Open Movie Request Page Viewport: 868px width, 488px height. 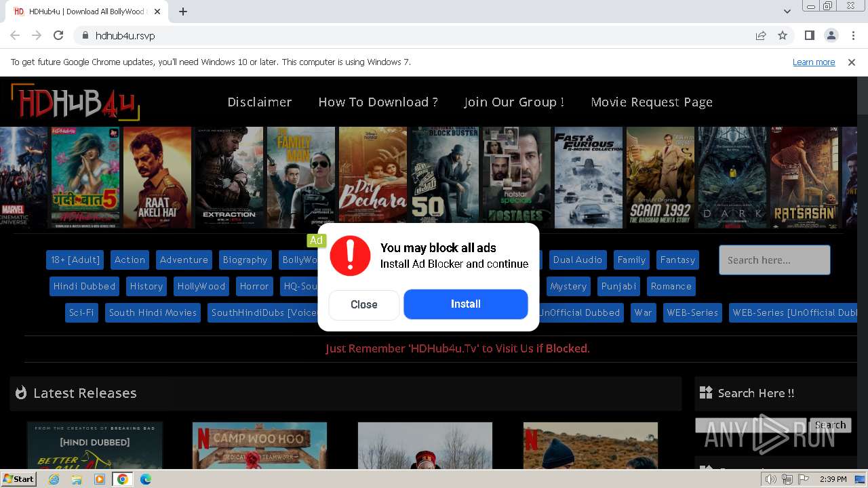pos(652,102)
